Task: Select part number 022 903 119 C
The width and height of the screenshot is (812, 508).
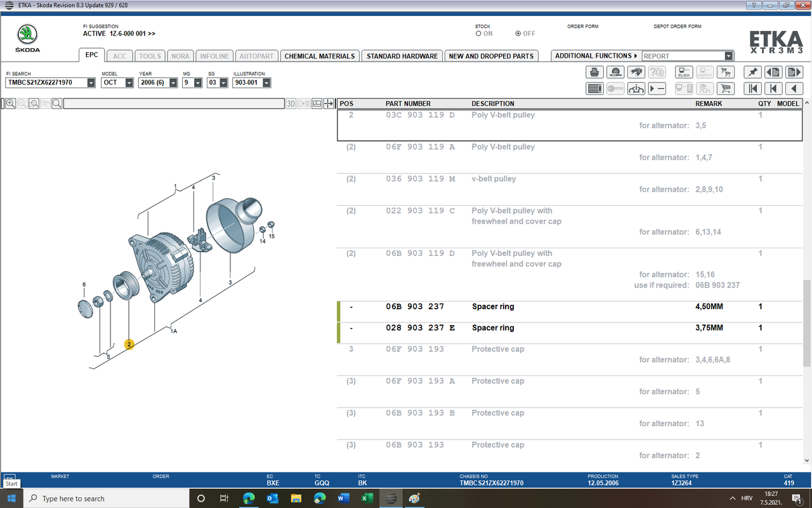Action: [420, 211]
